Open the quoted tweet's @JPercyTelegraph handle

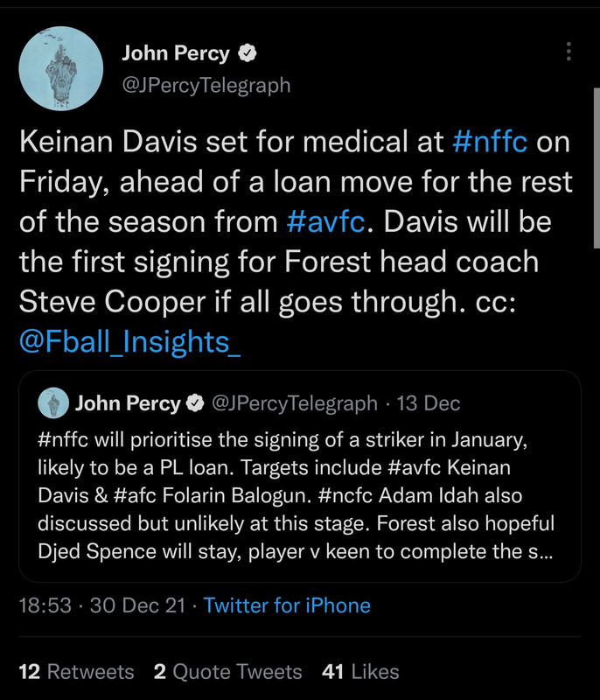(x=295, y=403)
